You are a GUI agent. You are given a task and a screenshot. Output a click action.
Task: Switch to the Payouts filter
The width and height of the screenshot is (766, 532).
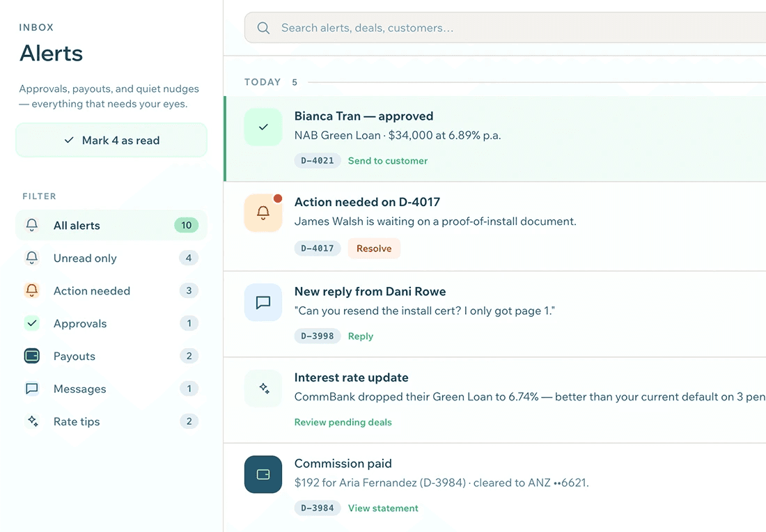pyautogui.click(x=111, y=356)
